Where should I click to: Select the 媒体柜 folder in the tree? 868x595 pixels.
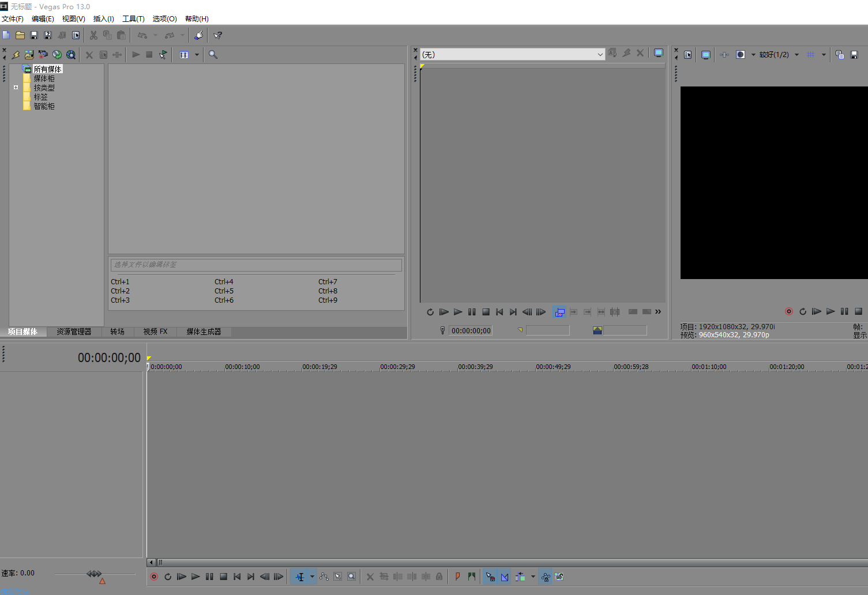tap(44, 78)
